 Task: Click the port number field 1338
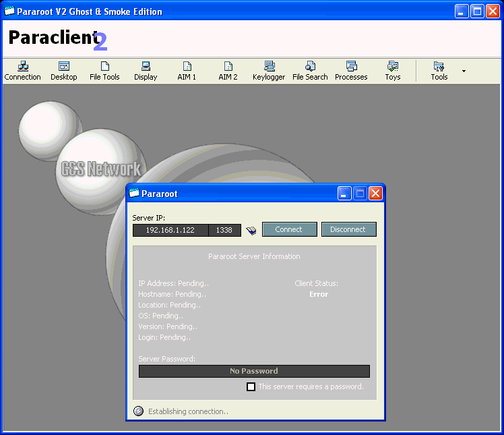pyautogui.click(x=224, y=230)
